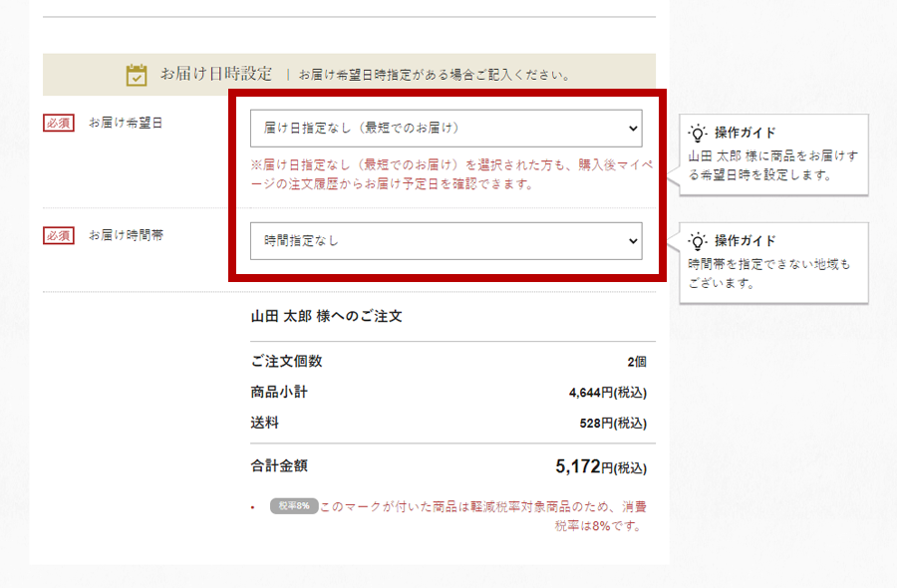Image resolution: width=897 pixels, height=588 pixels.
Task: Click the calendar icon beside お届け日時設定
Action: click(137, 75)
